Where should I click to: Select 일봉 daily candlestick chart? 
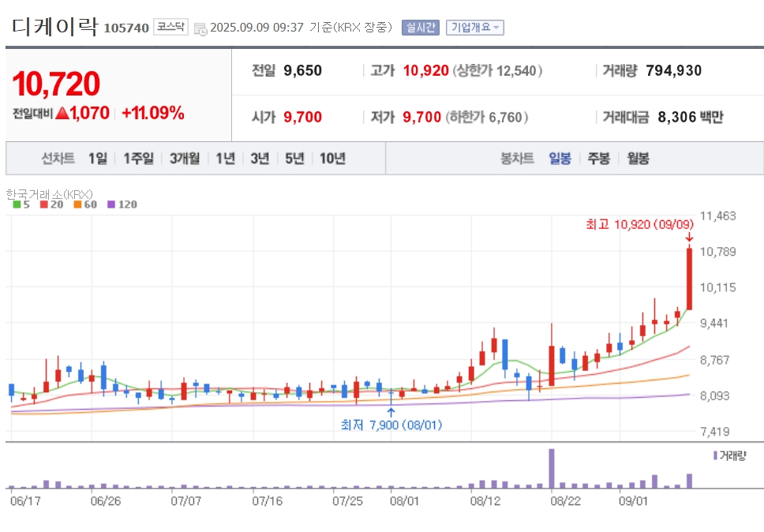(560, 159)
